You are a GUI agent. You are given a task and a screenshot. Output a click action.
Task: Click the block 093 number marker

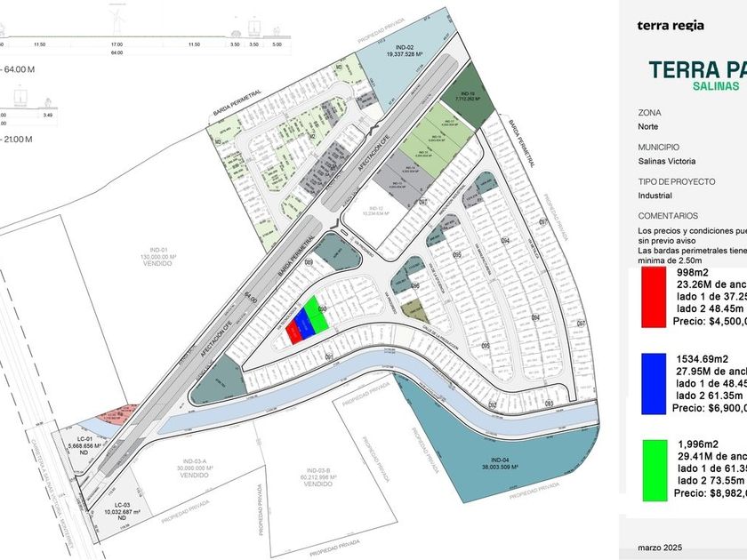(x=549, y=404)
